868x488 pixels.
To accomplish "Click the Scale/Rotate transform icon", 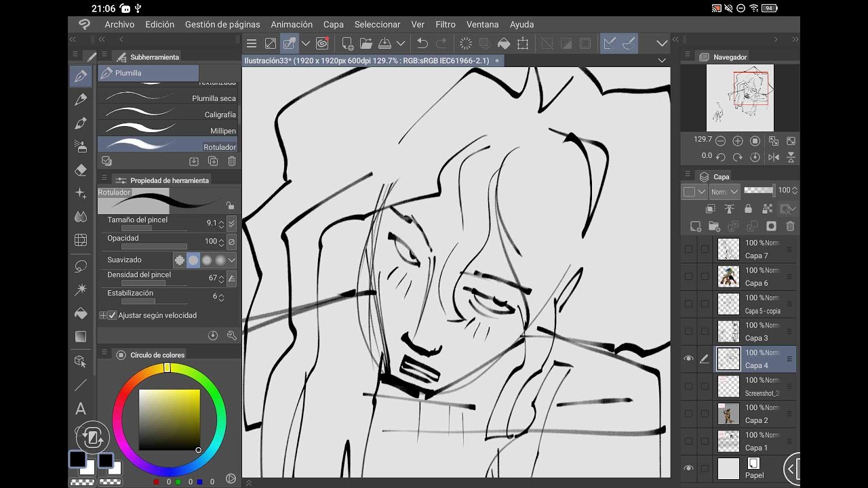I will click(523, 43).
